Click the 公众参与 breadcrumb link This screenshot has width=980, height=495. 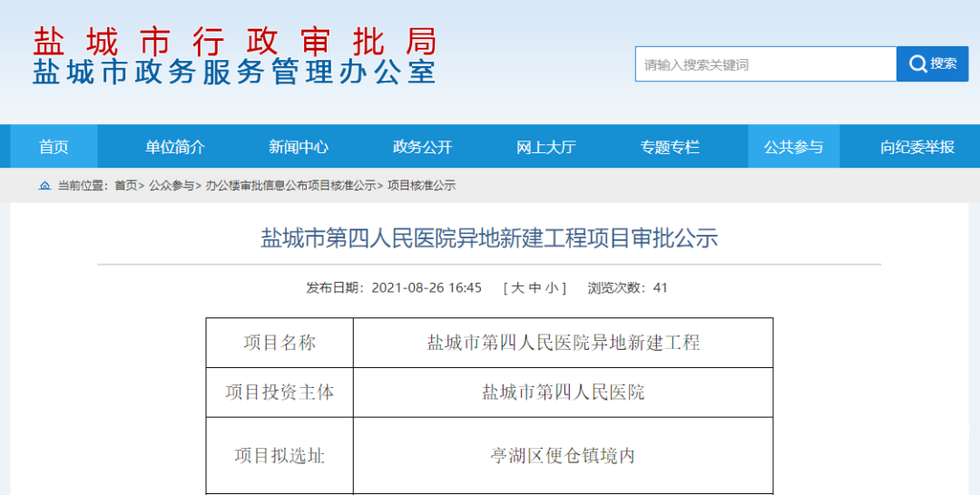(171, 186)
